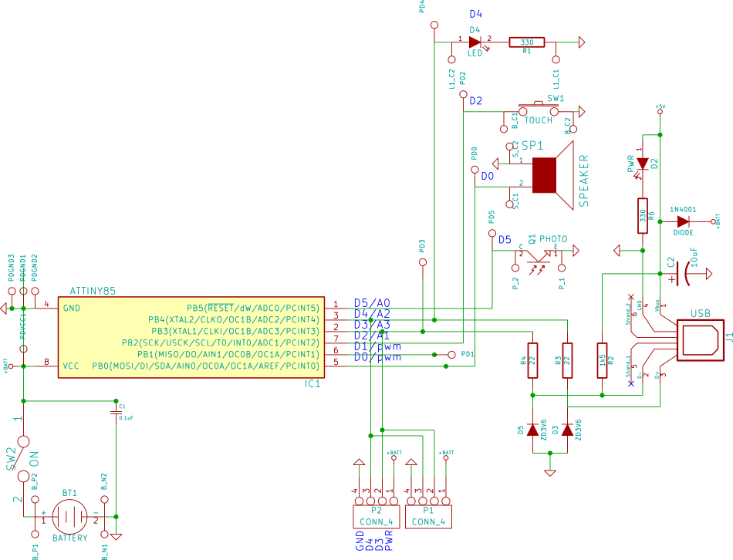The height and width of the screenshot is (560, 733).
Task: Click the VCC pin label on the ATTINY85
Action: [71, 366]
